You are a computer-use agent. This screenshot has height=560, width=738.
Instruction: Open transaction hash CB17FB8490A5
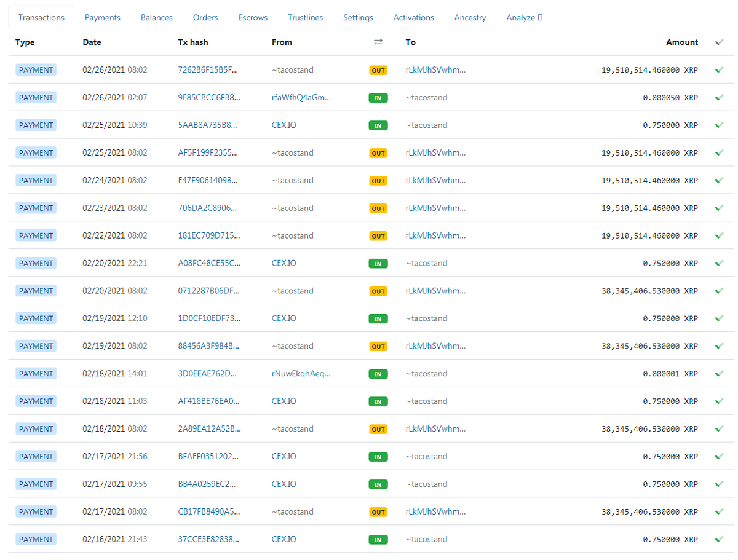click(x=209, y=512)
